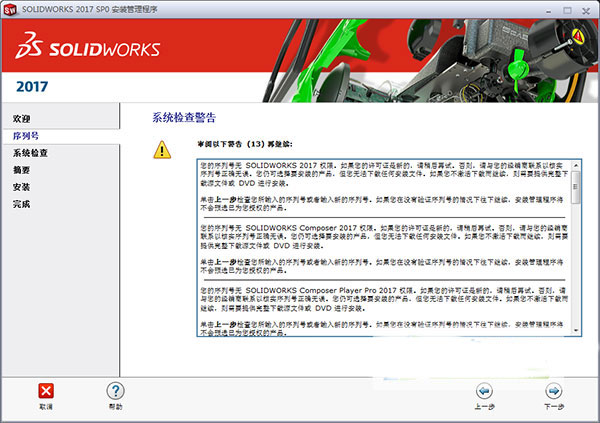600x423 pixels.
Task: Click the warnings list scrollbar thumb
Action: click(x=576, y=187)
